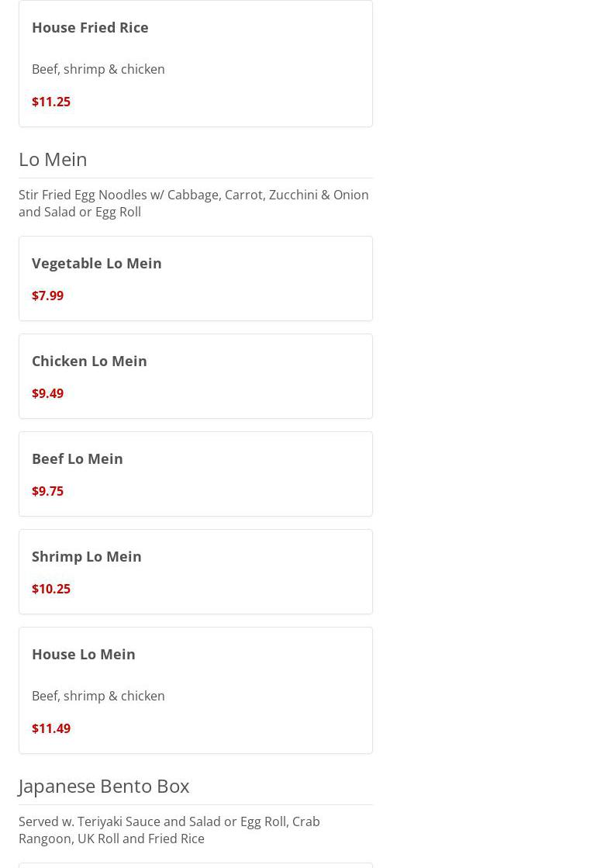
Task: Open the Chicken Lo Mein menu item
Action: pos(89,361)
